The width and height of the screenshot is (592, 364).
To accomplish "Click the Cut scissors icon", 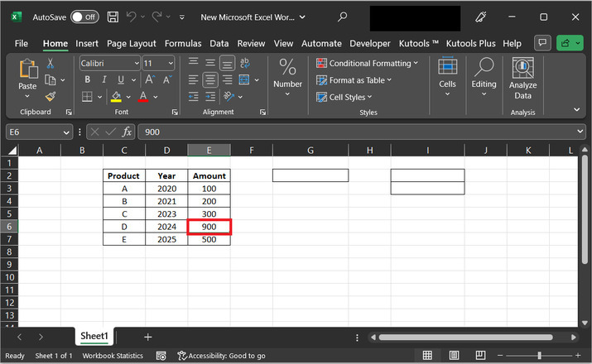I will tap(51, 64).
